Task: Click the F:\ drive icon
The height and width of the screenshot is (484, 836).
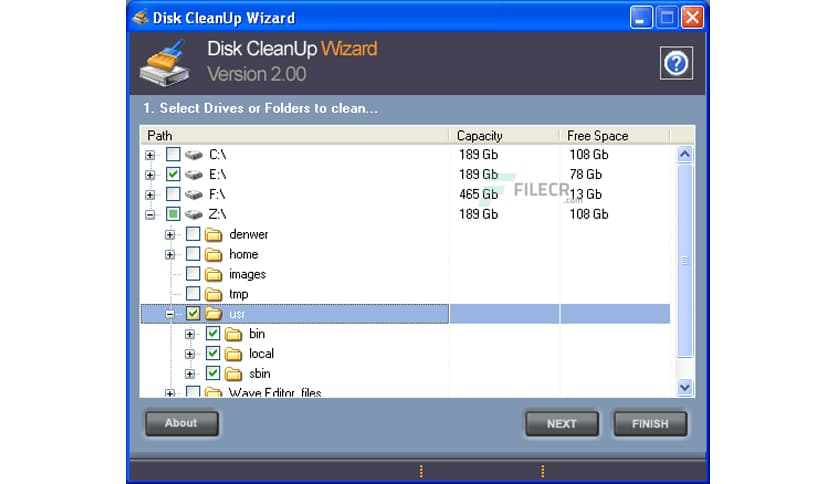Action: coord(194,195)
